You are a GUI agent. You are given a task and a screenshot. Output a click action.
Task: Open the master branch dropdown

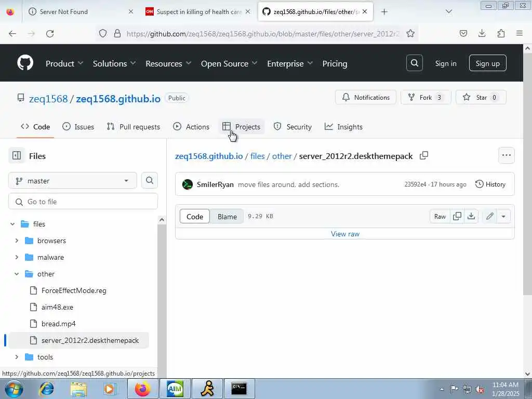[x=73, y=180]
